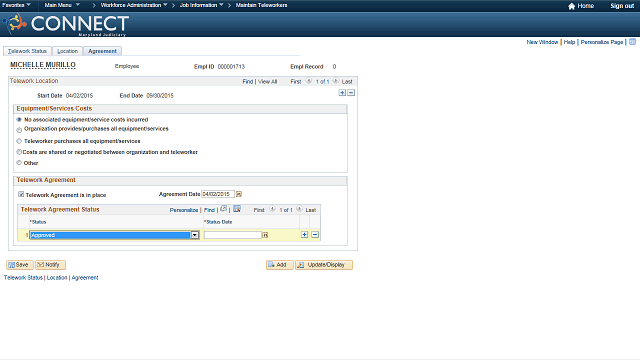Switch to Location tab

(x=67, y=51)
